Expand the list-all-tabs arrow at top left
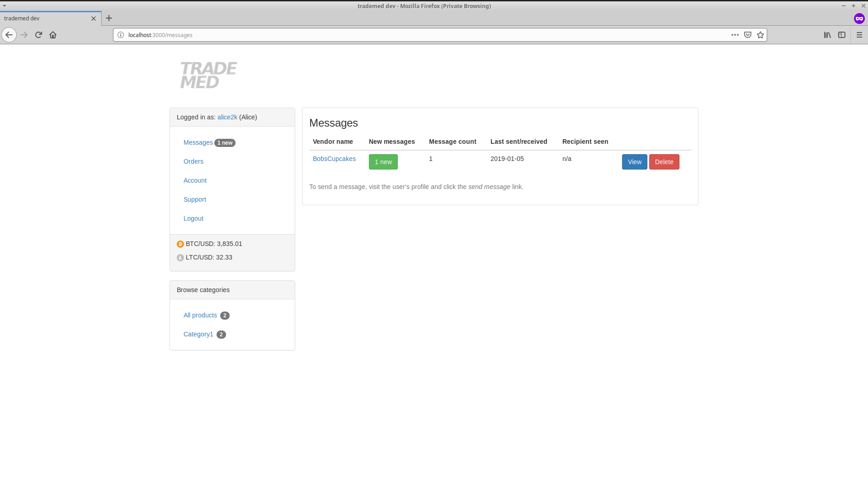 click(x=5, y=6)
